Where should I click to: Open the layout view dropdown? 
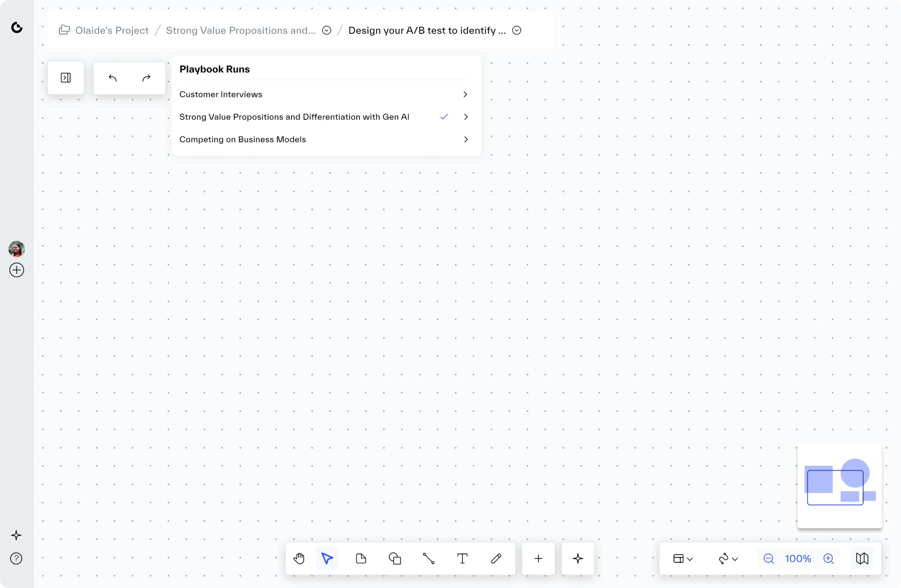(683, 559)
